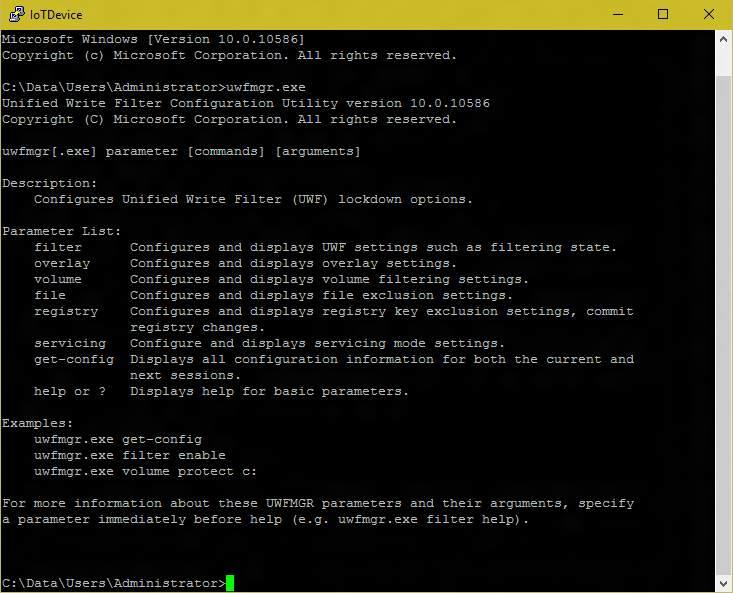Click the IoTDevice window title text
The image size is (733, 593).
click(56, 15)
